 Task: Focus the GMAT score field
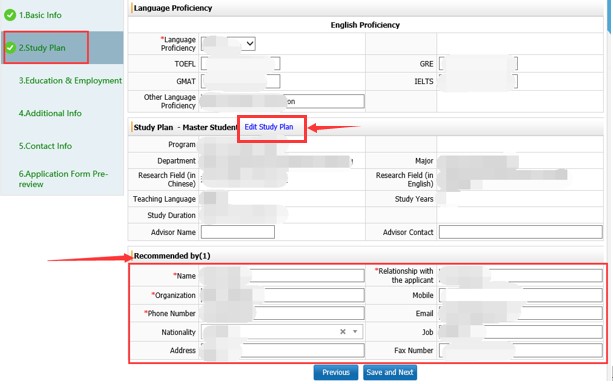coord(240,81)
